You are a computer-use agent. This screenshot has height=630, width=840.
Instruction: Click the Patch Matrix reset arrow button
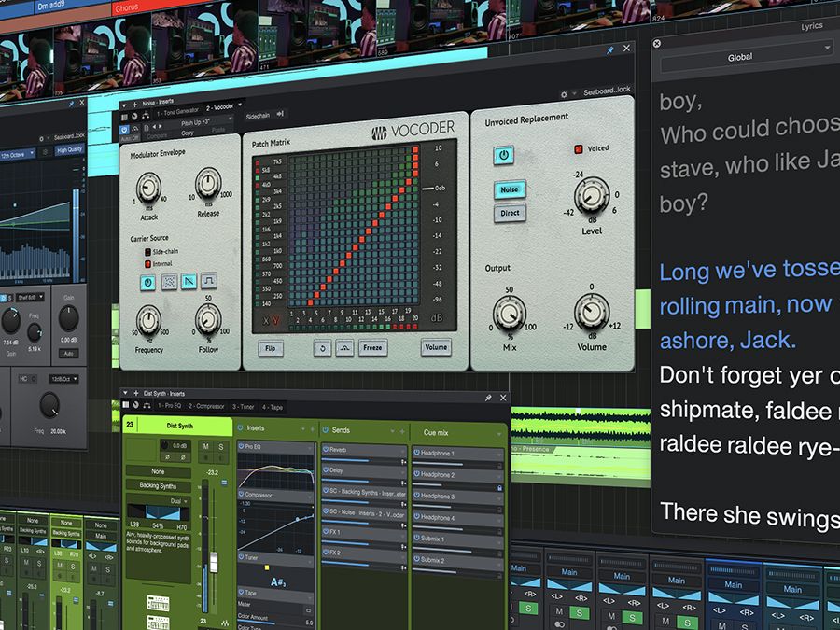(x=323, y=348)
